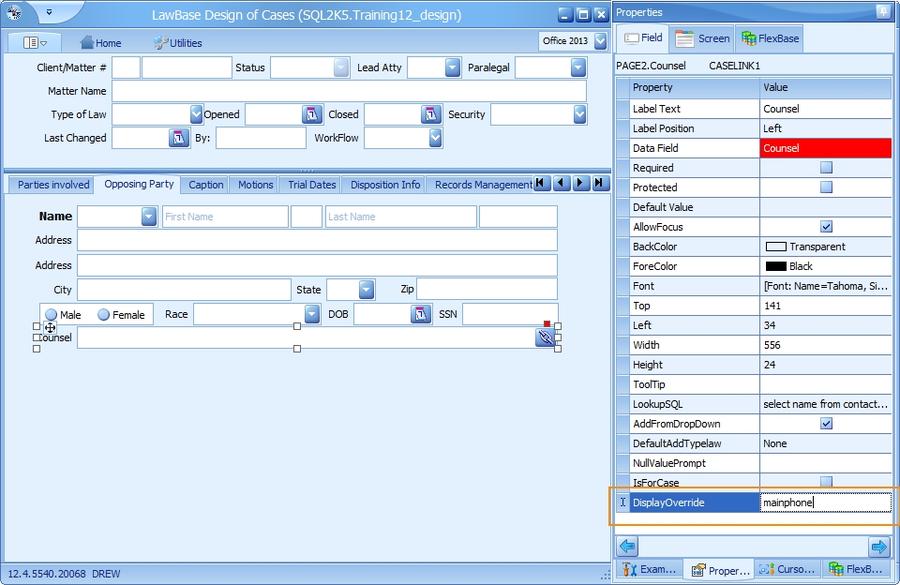Screen dimensions: 900x585
Task: Click the move handle on Counsel field
Action: pos(50,328)
